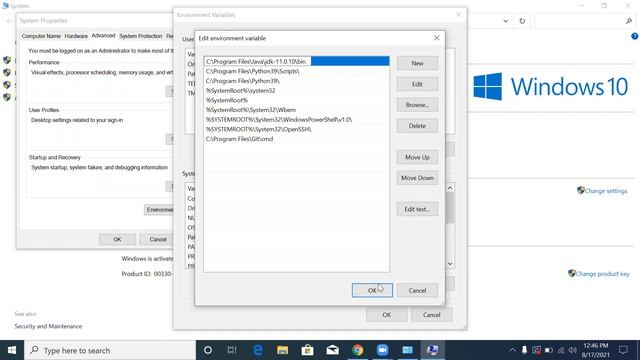Select the plain %SystemRoot% row
Image resolution: width=640 pixels, height=360 pixels.
coord(296,100)
